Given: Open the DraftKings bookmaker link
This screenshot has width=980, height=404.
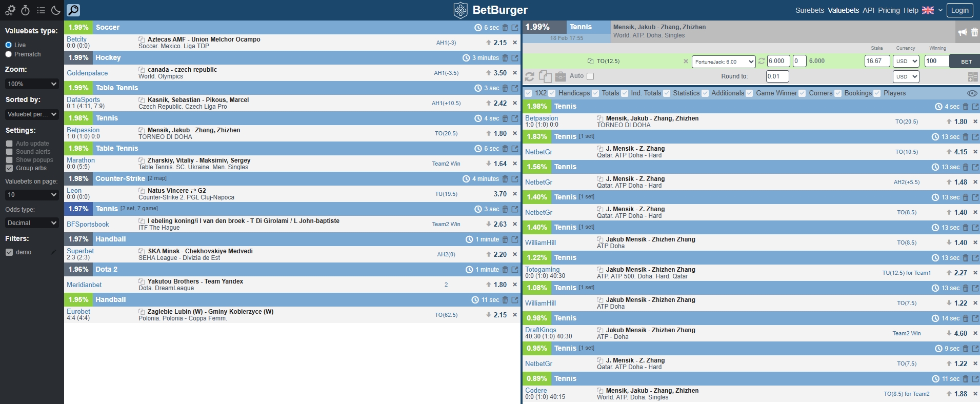Looking at the screenshot, I should [541, 330].
